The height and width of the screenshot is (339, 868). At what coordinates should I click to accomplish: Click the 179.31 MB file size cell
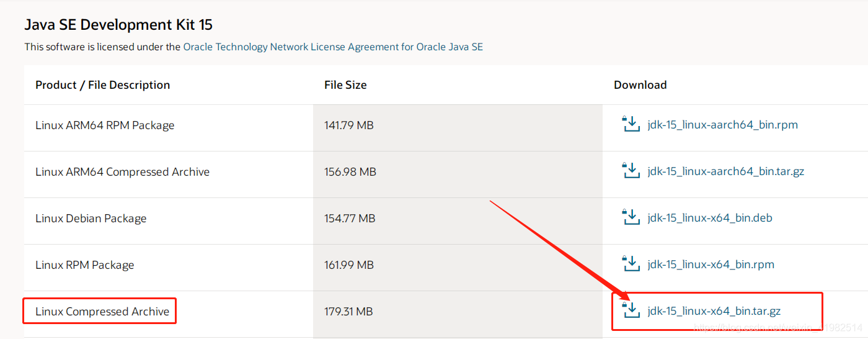(348, 311)
